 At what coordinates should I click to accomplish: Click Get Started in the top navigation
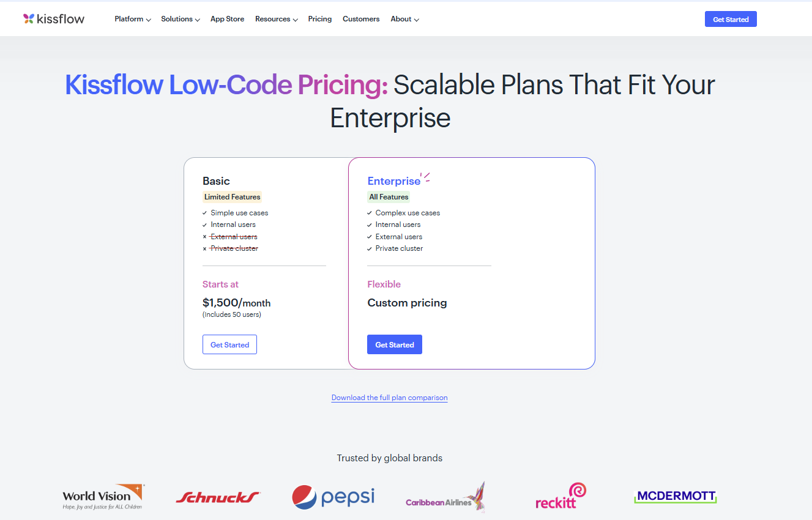click(731, 19)
